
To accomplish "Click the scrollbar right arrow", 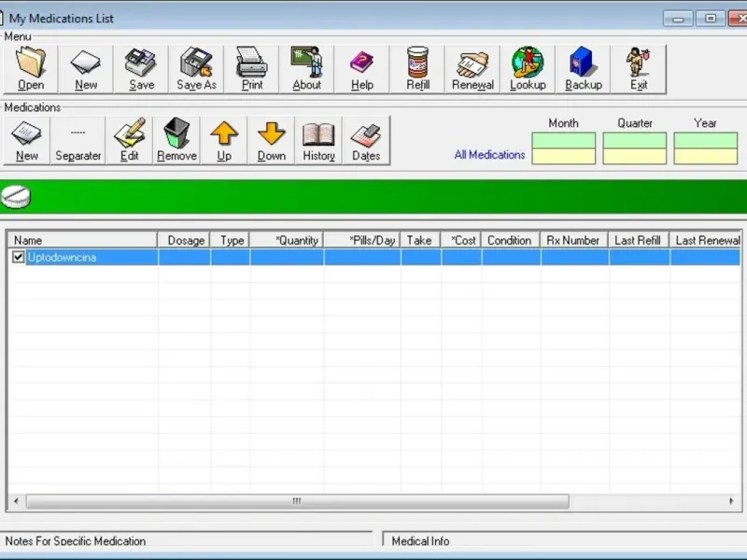I will point(731,501).
